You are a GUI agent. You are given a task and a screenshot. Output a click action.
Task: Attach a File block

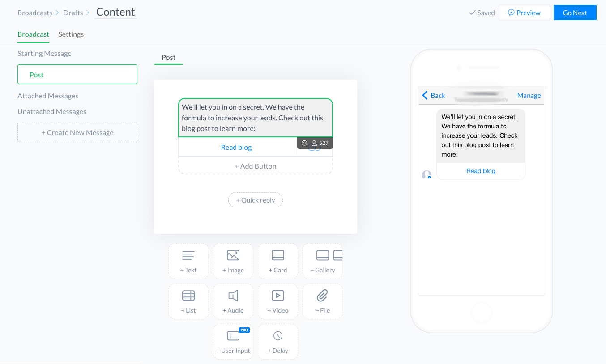(x=323, y=301)
